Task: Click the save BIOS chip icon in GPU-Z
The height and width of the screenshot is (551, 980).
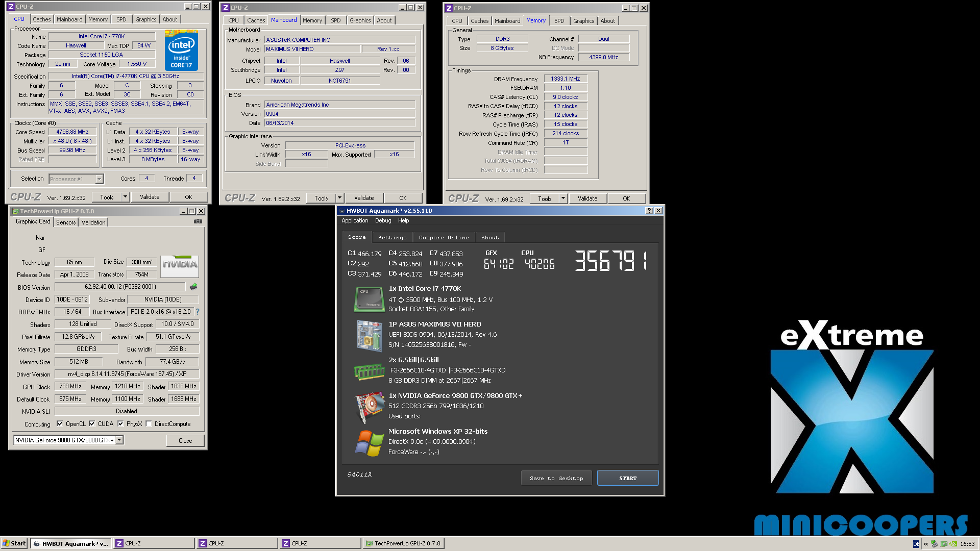Action: 193,287
